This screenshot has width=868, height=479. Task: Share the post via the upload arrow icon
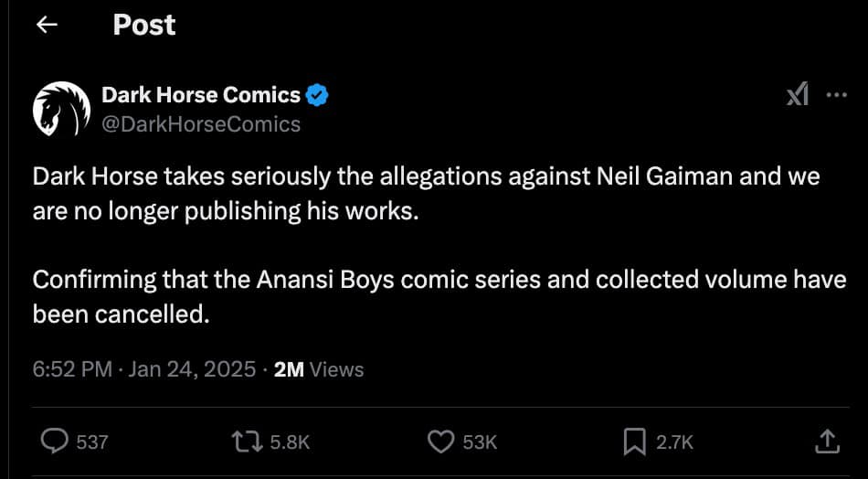[828, 442]
